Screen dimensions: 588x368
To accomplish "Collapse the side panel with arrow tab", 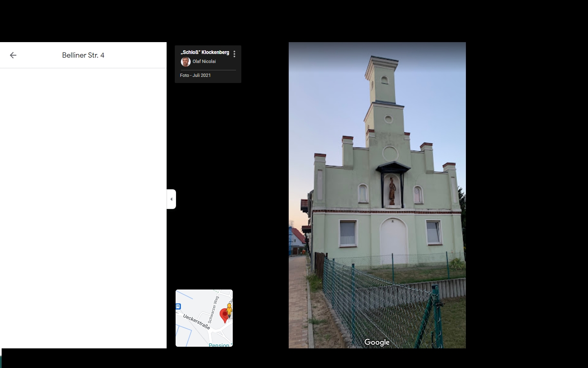I will pyautogui.click(x=171, y=199).
